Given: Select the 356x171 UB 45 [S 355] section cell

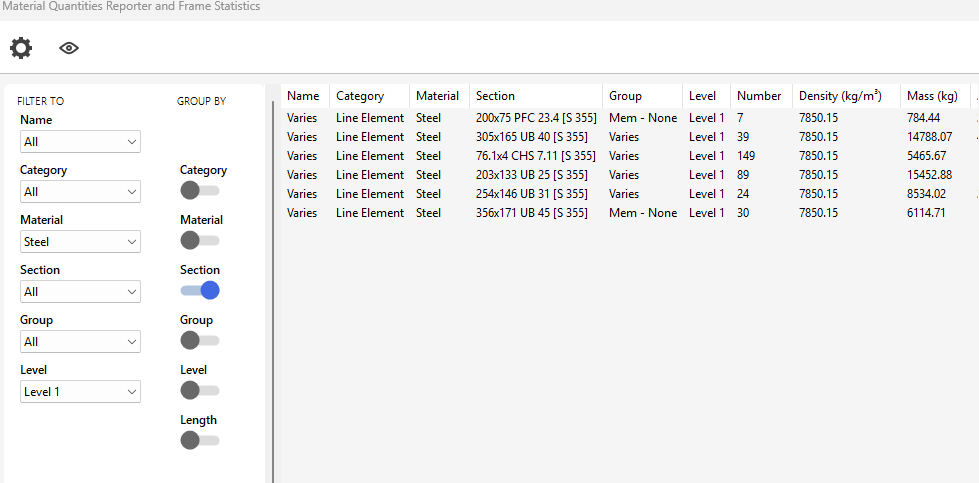Looking at the screenshot, I should [531, 213].
